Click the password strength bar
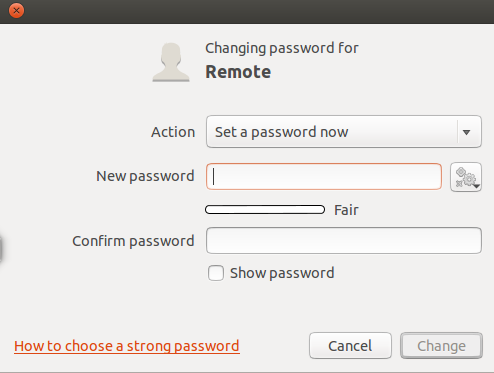494x373 pixels. (265, 210)
